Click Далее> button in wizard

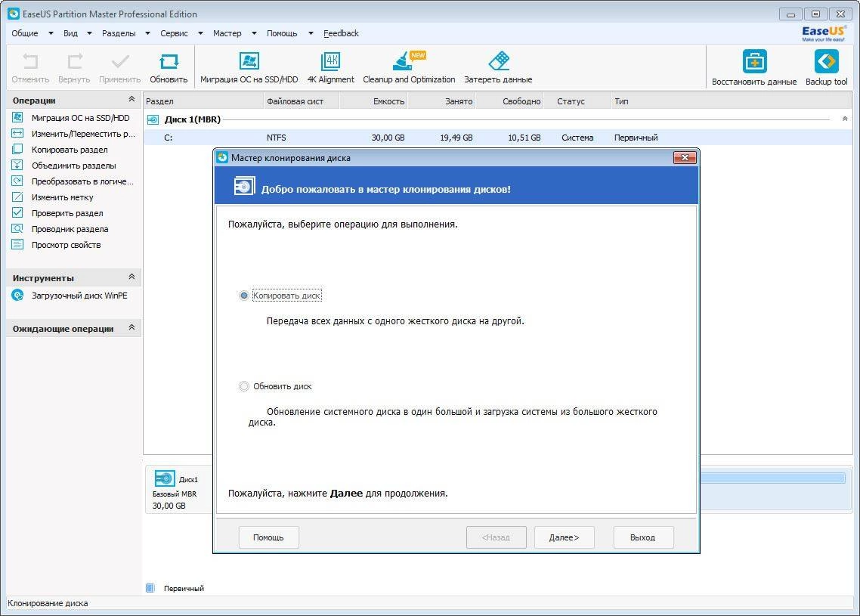coord(565,537)
